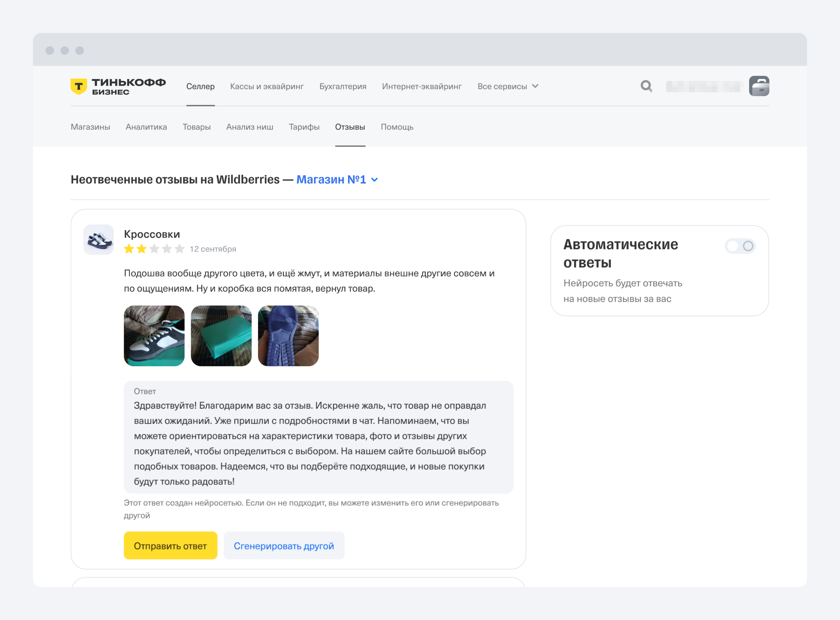Open Интернет-эквайринг tab
The image size is (840, 620).
coord(422,86)
